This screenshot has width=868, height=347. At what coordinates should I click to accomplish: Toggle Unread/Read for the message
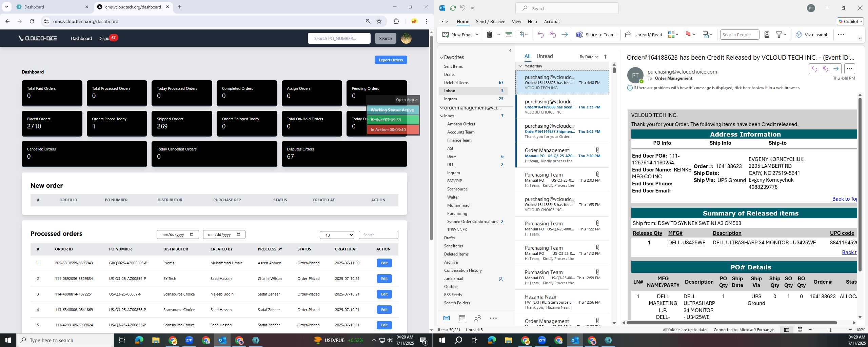coord(644,35)
